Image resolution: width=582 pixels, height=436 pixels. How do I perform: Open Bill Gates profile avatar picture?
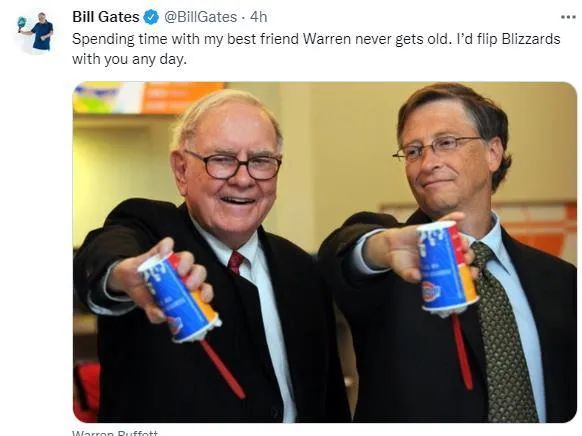36,32
